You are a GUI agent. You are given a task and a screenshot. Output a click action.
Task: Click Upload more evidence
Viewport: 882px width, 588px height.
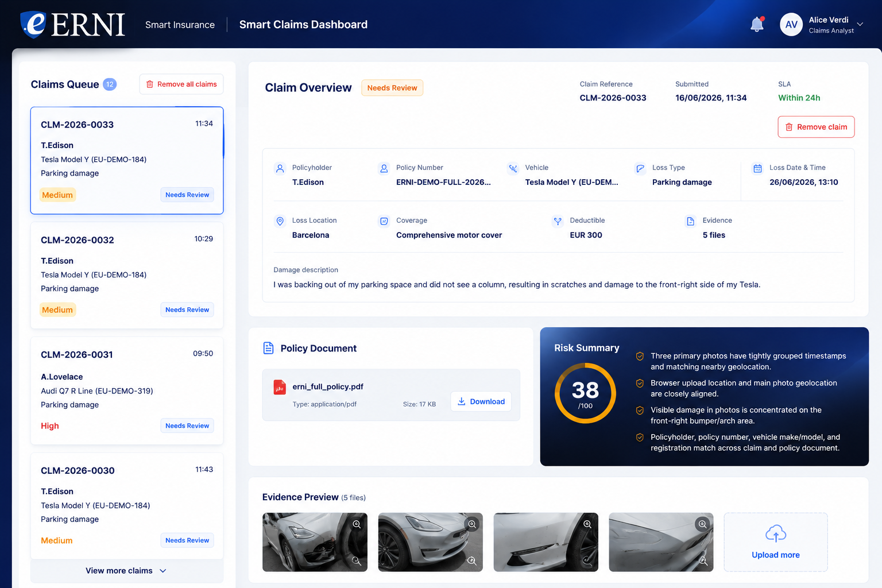tap(776, 542)
